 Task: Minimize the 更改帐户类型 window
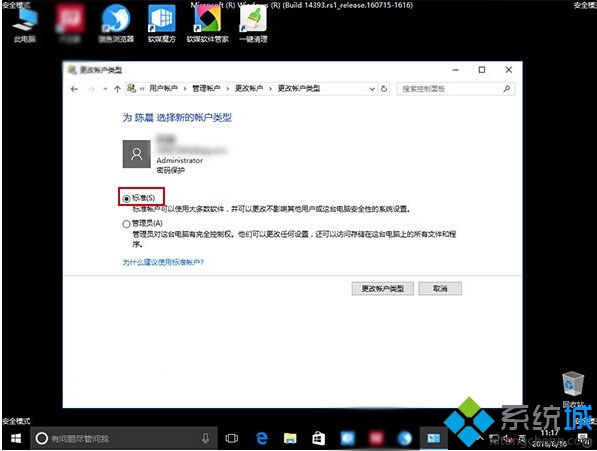pyautogui.click(x=455, y=70)
